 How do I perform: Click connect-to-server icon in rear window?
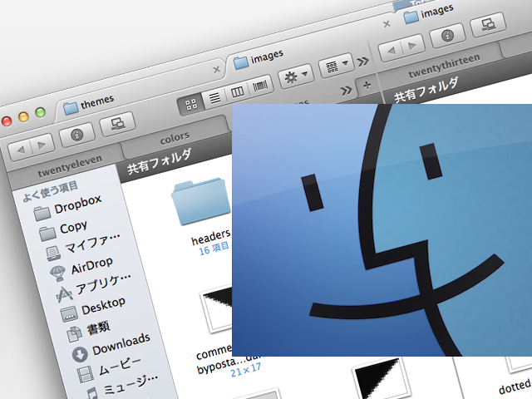click(x=488, y=24)
